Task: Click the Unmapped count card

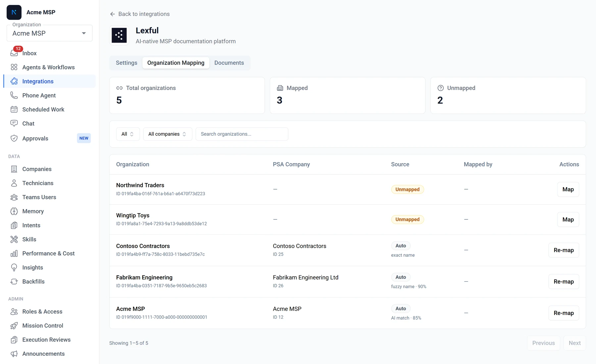Action: (x=508, y=95)
